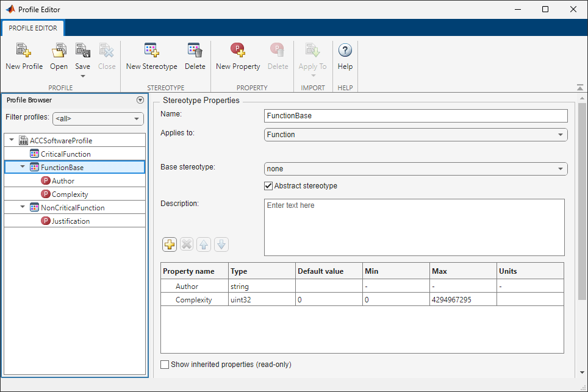Open the Applies to dropdown

pyautogui.click(x=562, y=134)
